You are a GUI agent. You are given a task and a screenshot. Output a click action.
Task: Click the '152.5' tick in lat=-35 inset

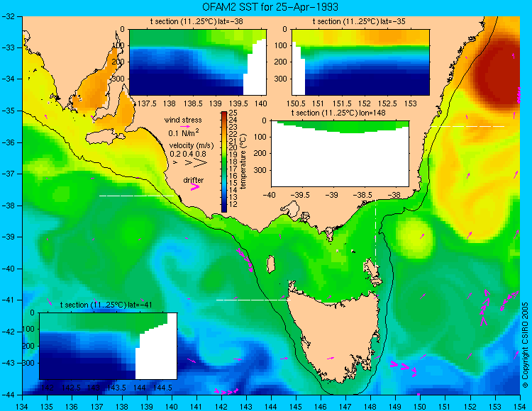coord(387,103)
